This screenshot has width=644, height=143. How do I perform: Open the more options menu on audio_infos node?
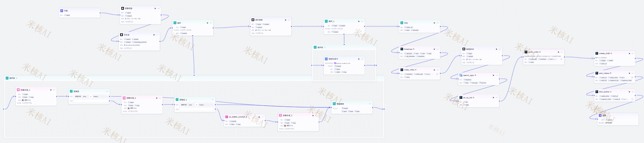click(x=562, y=52)
